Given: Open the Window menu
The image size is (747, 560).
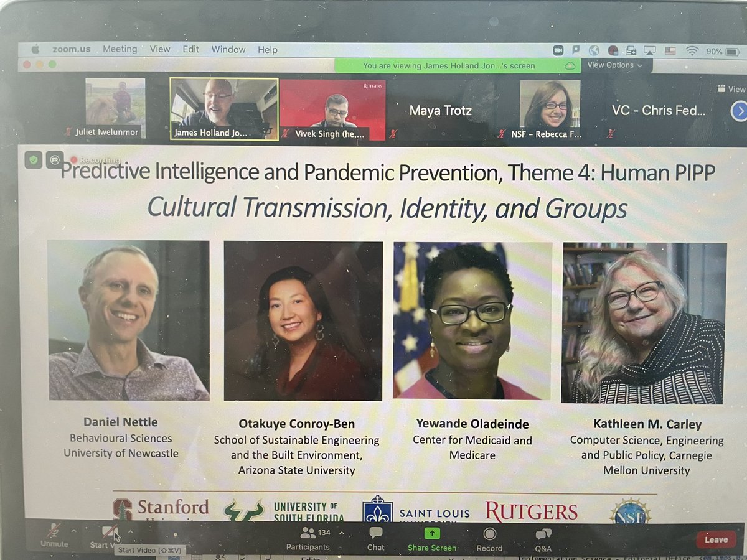Looking at the screenshot, I should click(x=228, y=49).
